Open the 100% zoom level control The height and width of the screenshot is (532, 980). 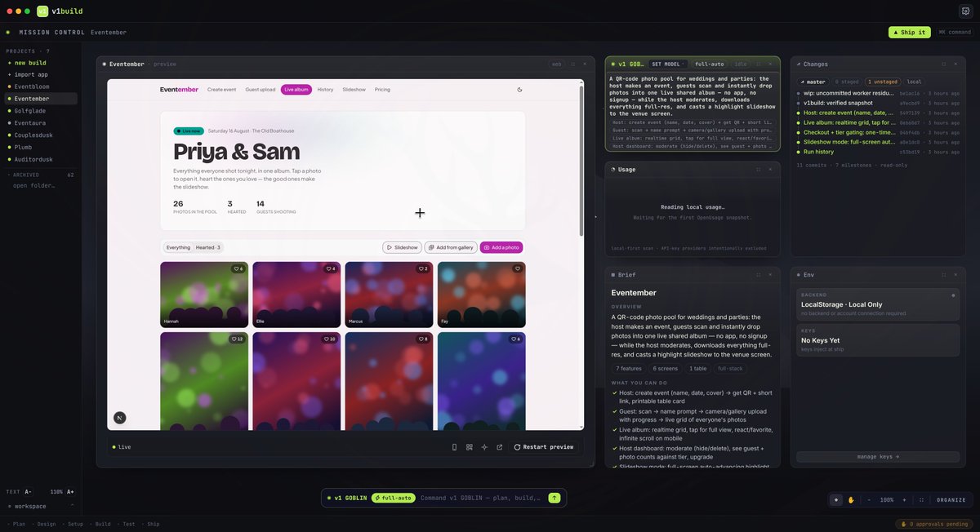click(887, 500)
